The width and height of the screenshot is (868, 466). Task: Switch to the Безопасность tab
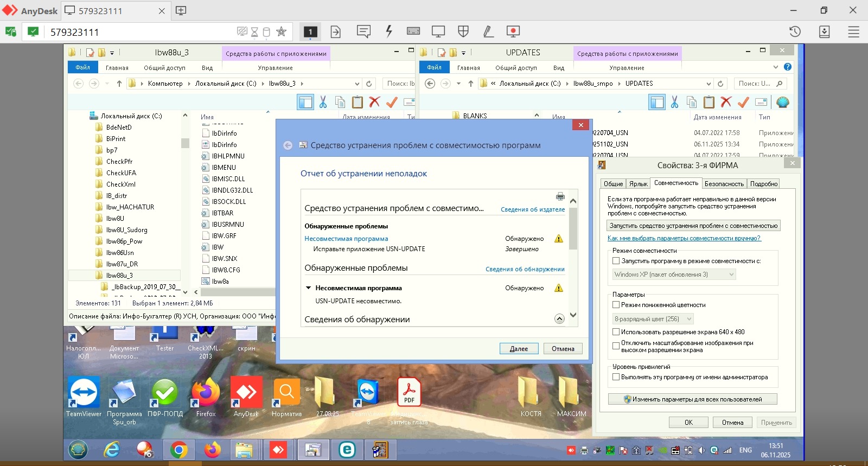click(724, 184)
